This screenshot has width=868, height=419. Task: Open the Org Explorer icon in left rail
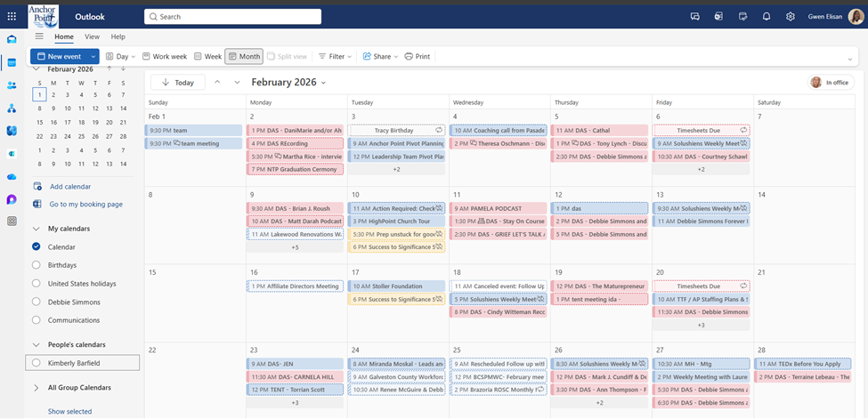click(12, 109)
